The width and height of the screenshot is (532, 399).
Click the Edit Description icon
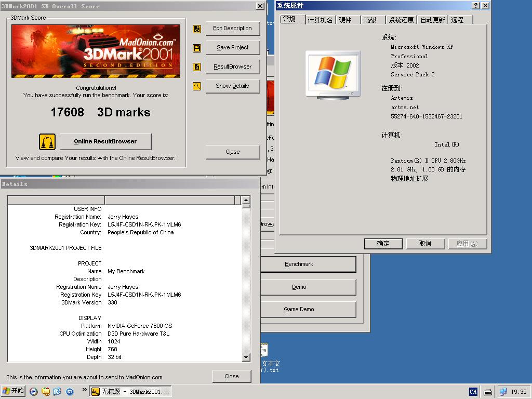click(197, 29)
